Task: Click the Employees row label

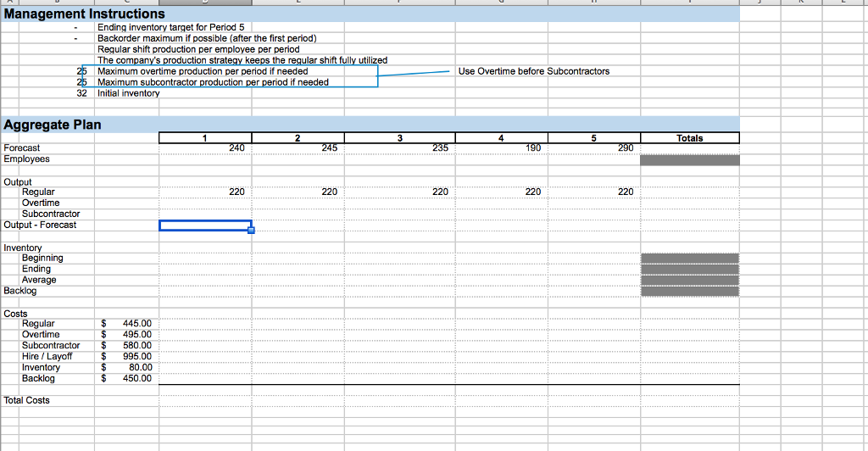Action: [x=26, y=159]
